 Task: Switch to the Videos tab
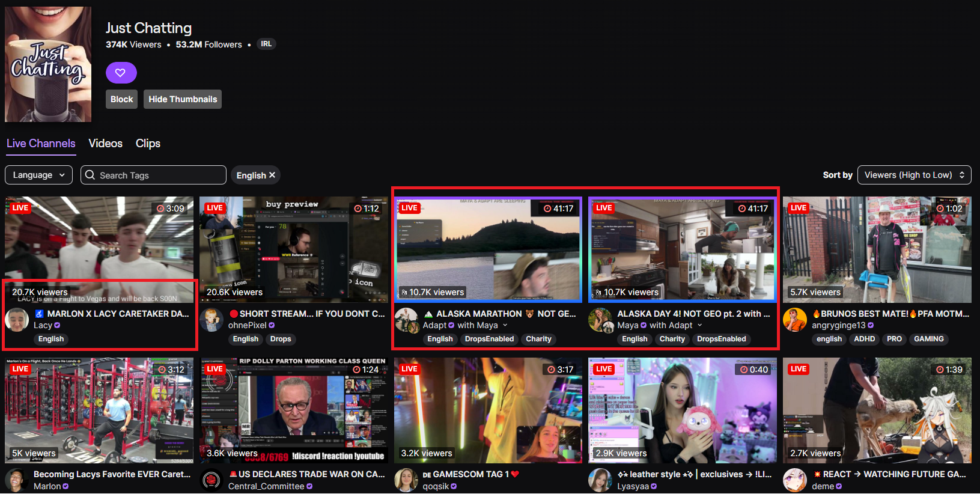click(106, 143)
